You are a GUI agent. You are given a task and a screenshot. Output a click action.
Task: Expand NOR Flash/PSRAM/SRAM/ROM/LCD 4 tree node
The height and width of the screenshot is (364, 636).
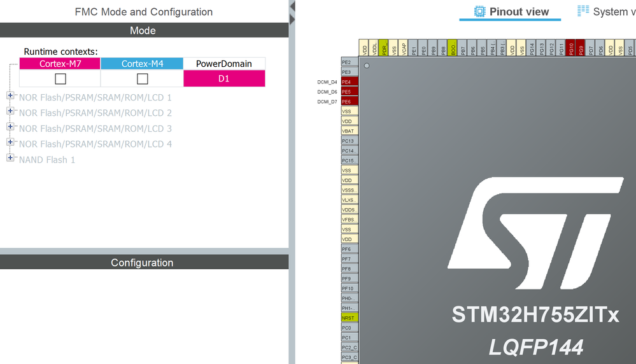click(10, 143)
